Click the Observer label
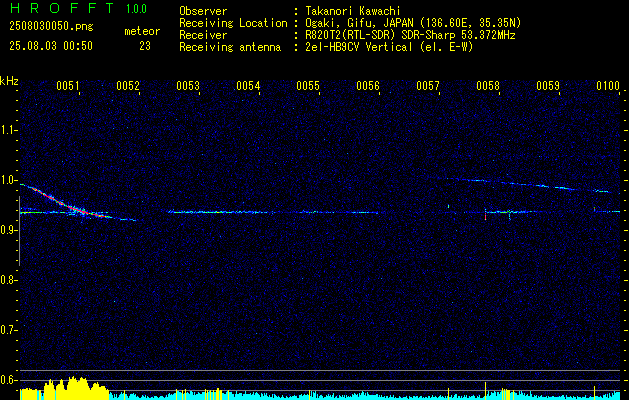 (x=203, y=11)
